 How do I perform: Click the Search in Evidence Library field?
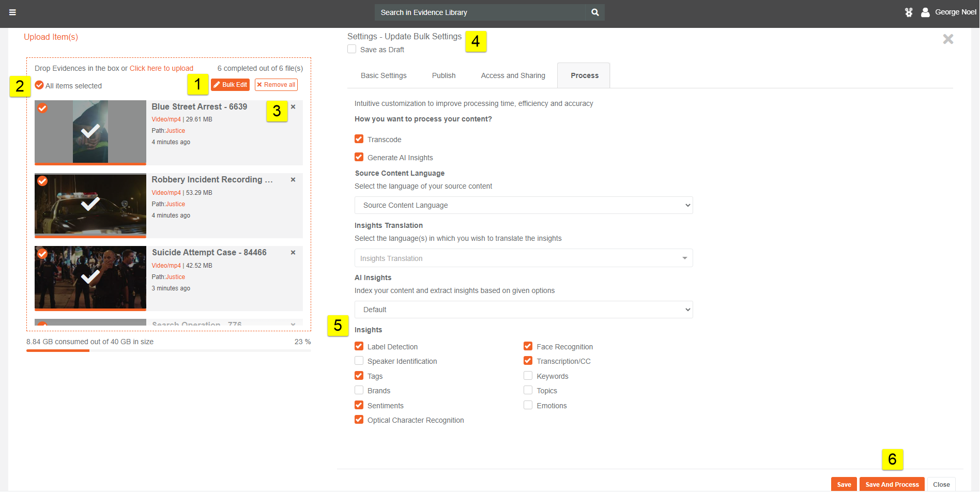(480, 12)
